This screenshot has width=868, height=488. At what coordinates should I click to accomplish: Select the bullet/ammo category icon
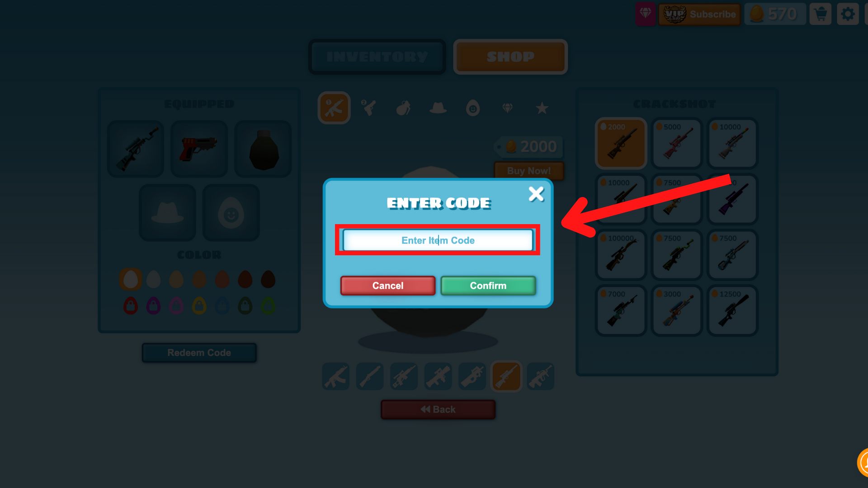point(403,108)
